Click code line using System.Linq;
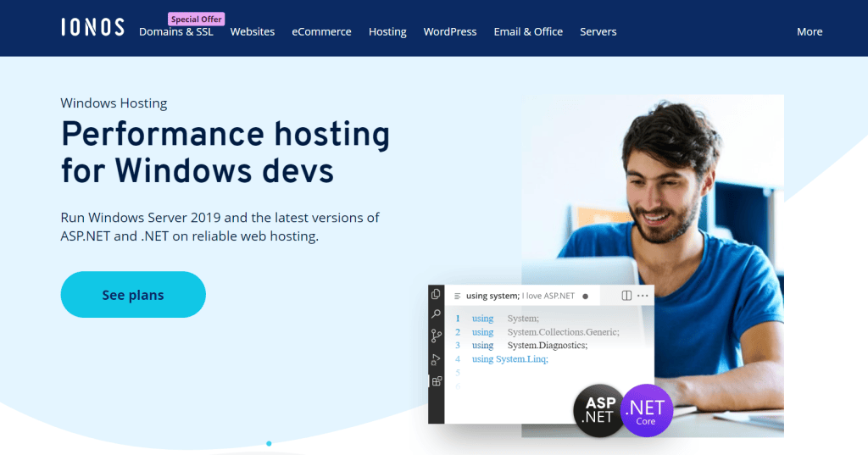Screen dimensions: 868x455 point(509,358)
